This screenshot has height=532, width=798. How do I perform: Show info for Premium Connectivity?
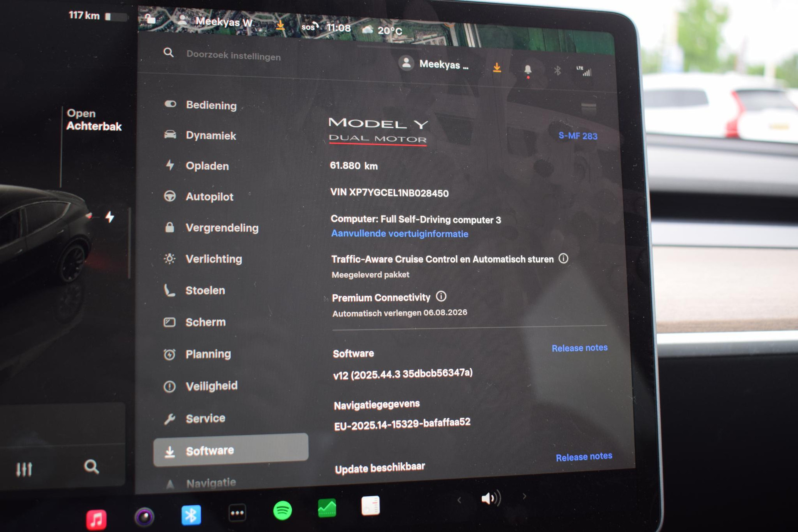pyautogui.click(x=441, y=296)
